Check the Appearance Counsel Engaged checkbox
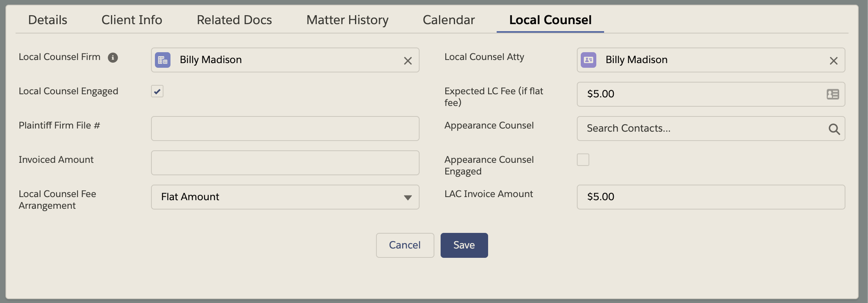 [583, 160]
